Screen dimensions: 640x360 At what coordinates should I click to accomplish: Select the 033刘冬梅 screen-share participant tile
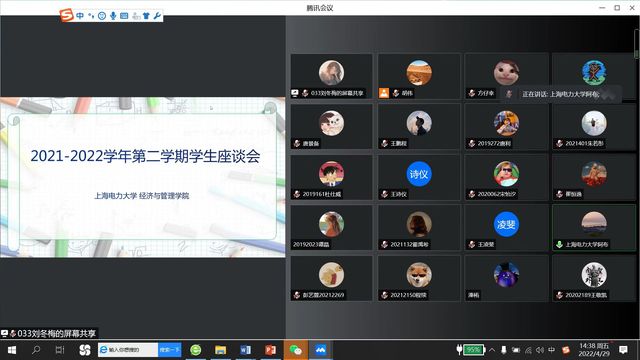pyautogui.click(x=331, y=76)
